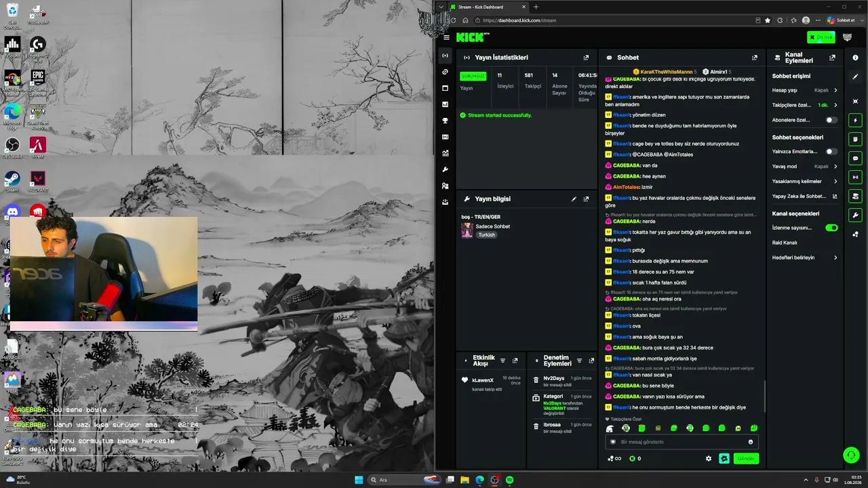Viewport: 868px width, 488px height.
Task: Open Steam desktop shortcut
Action: tap(12, 182)
